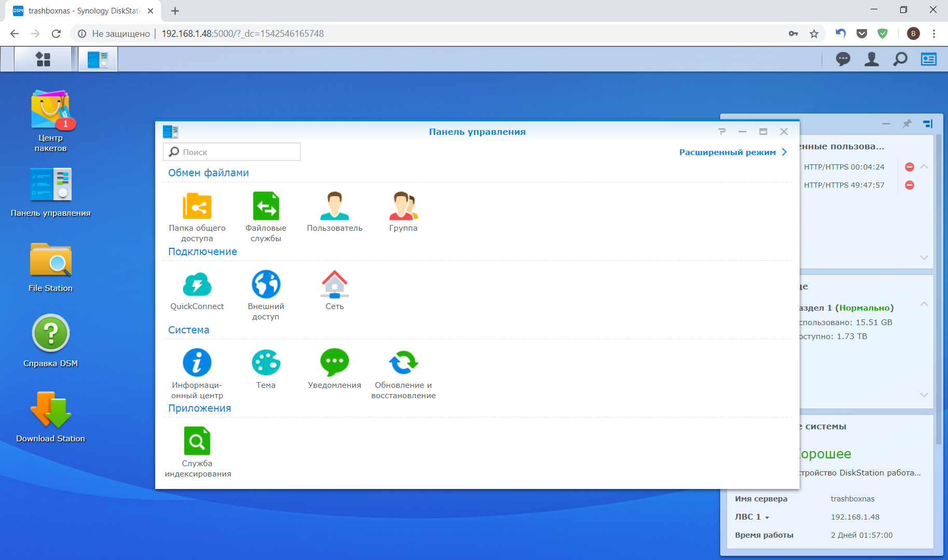This screenshot has width=948, height=560.
Task: Expand storage widget down chevron
Action: [924, 395]
